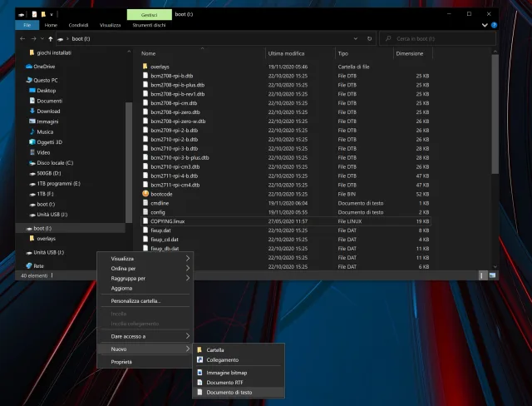This screenshot has width=532, height=406.
Task: Open the Visualizza ribbon tab
Action: coord(111,25)
